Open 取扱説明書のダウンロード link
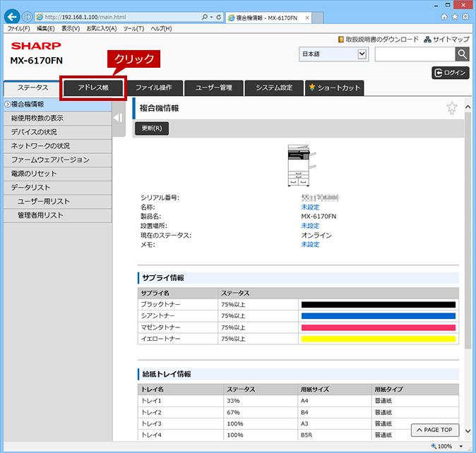476x453 pixels. [x=379, y=40]
